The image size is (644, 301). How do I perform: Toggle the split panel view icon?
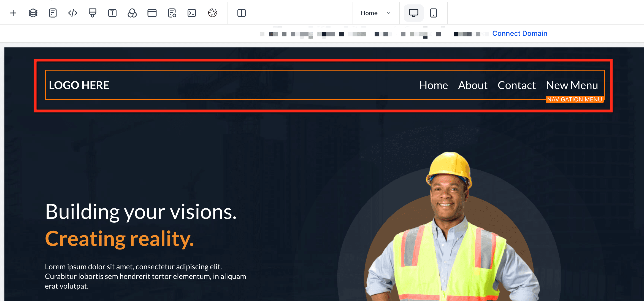[242, 13]
